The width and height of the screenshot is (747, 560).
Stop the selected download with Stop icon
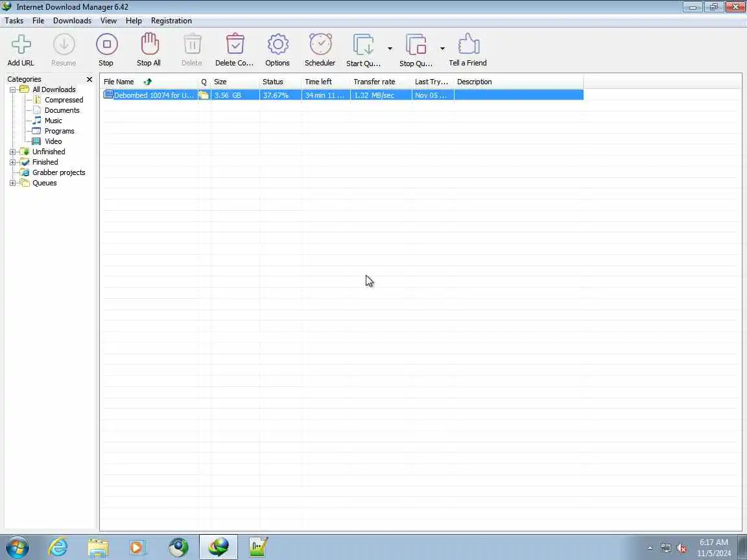(106, 44)
